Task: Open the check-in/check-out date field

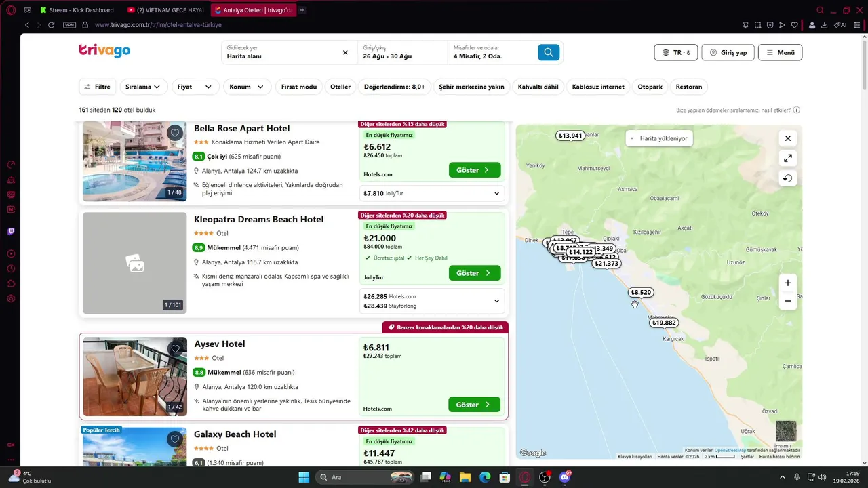Action: click(x=402, y=52)
